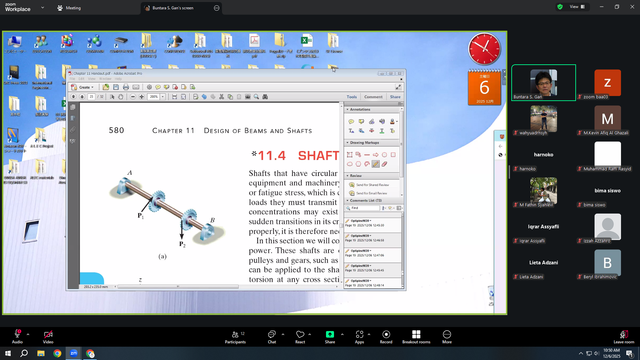The height and width of the screenshot is (360, 640).
Task: Click the binoculars advanced search icon
Action: tap(265, 97)
